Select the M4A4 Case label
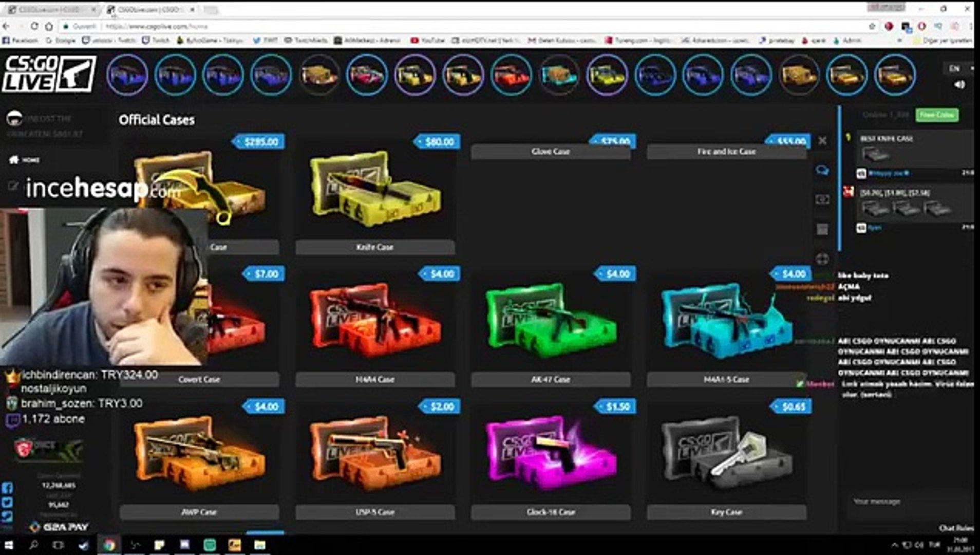The height and width of the screenshot is (555, 980). click(375, 380)
